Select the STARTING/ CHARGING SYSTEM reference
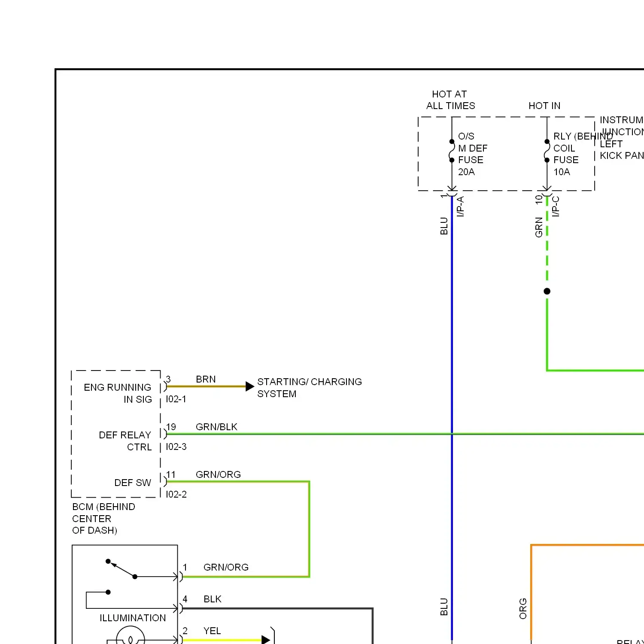Screen dimensions: 644x644 tap(310, 388)
